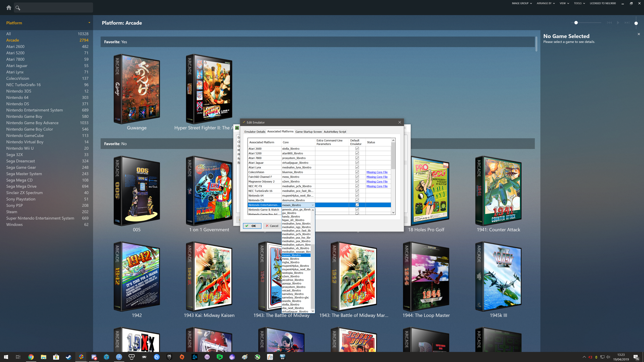Choose nestopia_libretro from core list
The image size is (644, 362).
[296, 273]
